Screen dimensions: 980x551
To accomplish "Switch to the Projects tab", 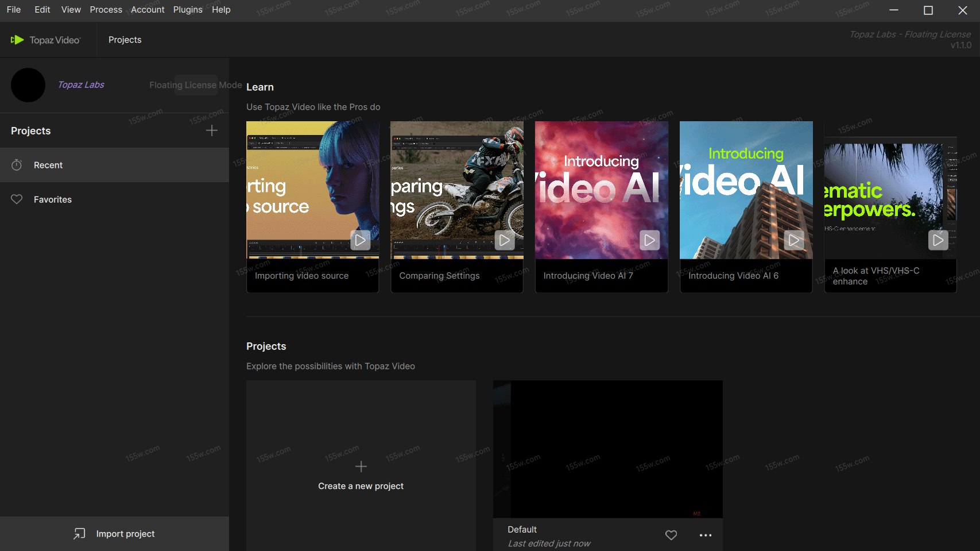I will click(x=125, y=40).
